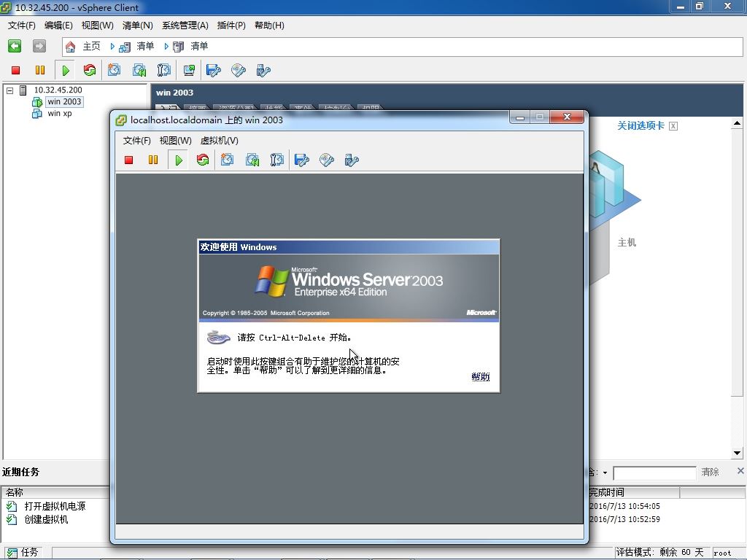Select 打开虚拟机电源 task row
747x560 pixels.
[x=55, y=506]
